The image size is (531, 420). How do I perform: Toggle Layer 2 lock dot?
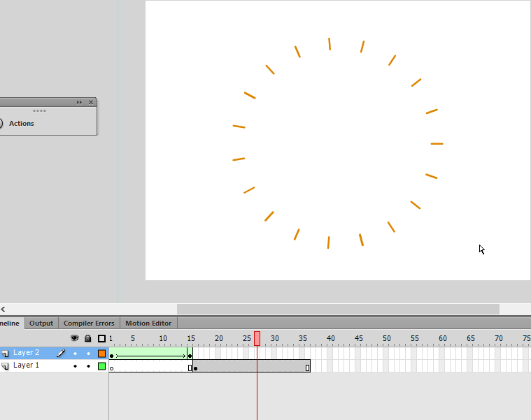[x=88, y=354]
